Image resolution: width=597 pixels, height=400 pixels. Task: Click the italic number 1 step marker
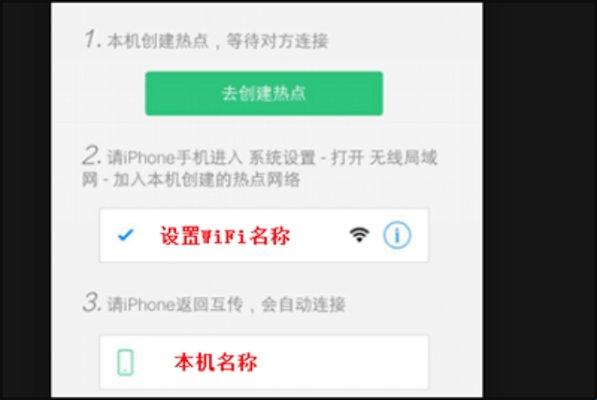click(93, 39)
